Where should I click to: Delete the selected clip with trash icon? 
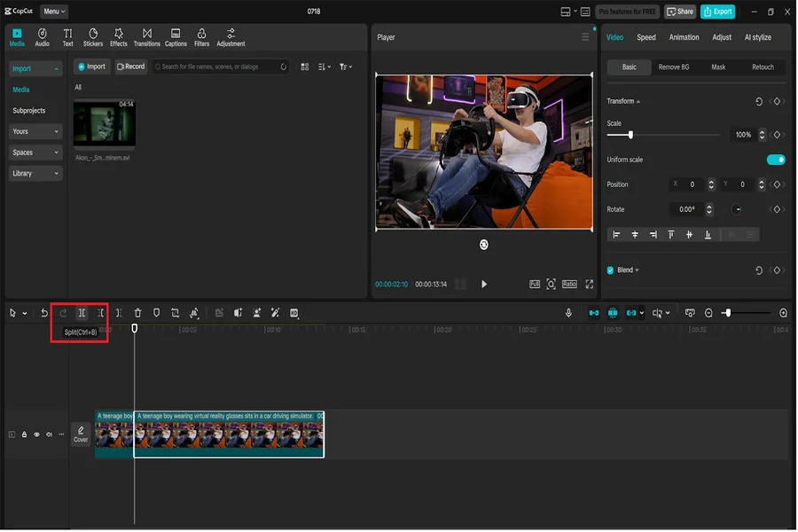click(137, 313)
